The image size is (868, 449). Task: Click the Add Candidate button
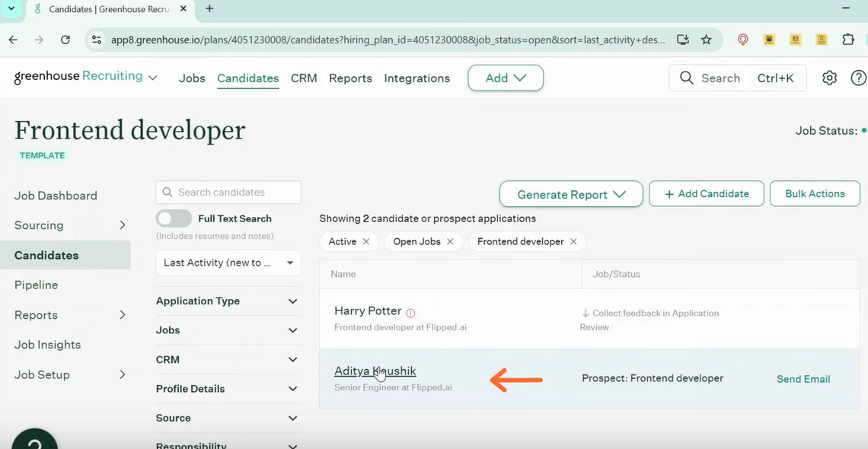707,193
